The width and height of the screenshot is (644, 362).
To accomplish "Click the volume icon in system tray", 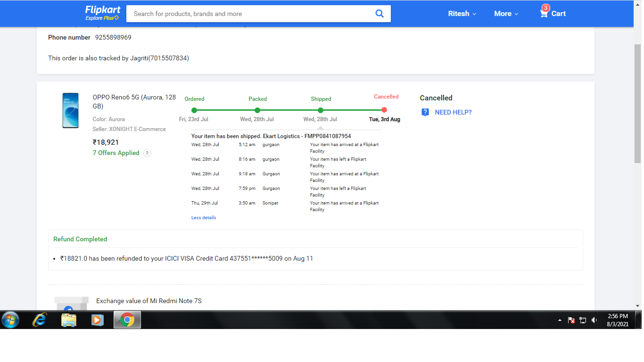I will pyautogui.click(x=594, y=320).
